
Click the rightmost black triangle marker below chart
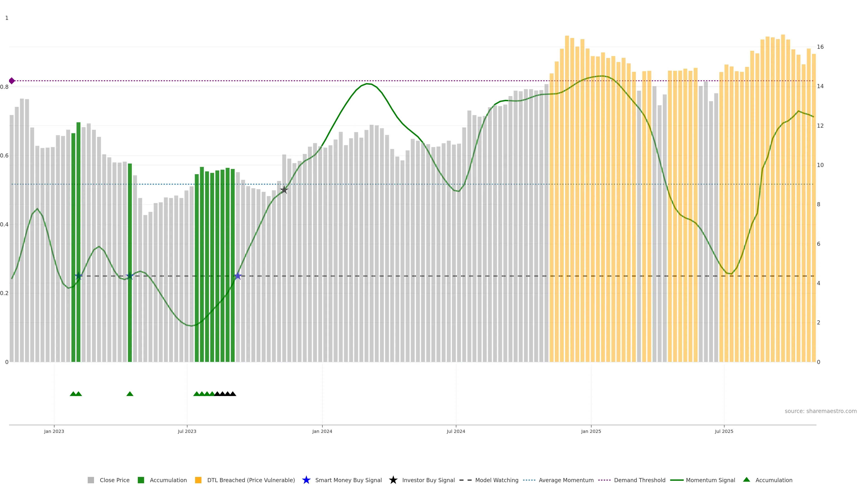233,394
